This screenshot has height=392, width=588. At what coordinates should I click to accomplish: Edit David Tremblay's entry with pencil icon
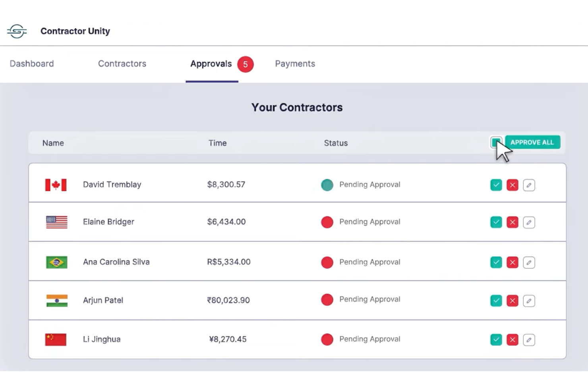coord(529,185)
